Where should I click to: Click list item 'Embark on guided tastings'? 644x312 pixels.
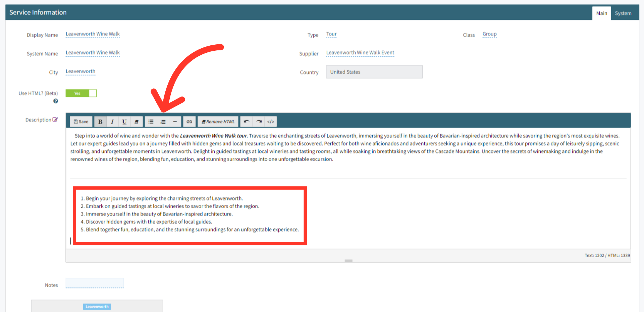coord(172,206)
